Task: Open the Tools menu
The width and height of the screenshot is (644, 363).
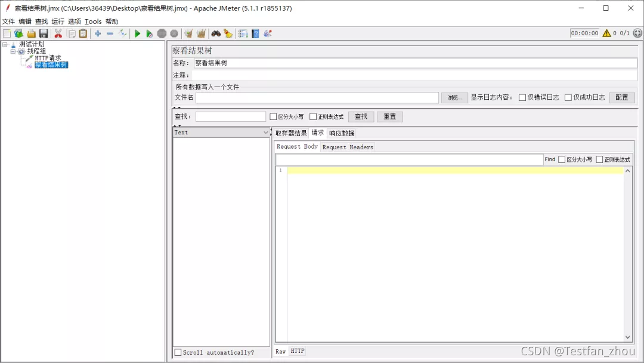Action: point(93,21)
